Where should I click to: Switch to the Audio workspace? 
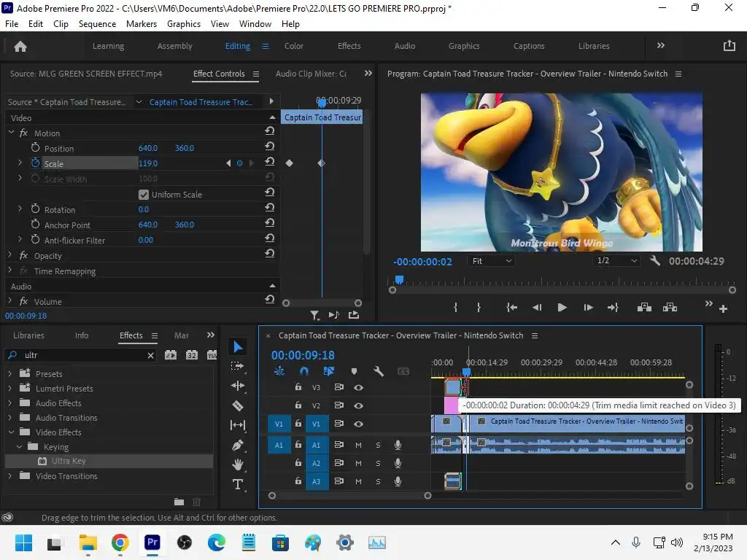405,46
